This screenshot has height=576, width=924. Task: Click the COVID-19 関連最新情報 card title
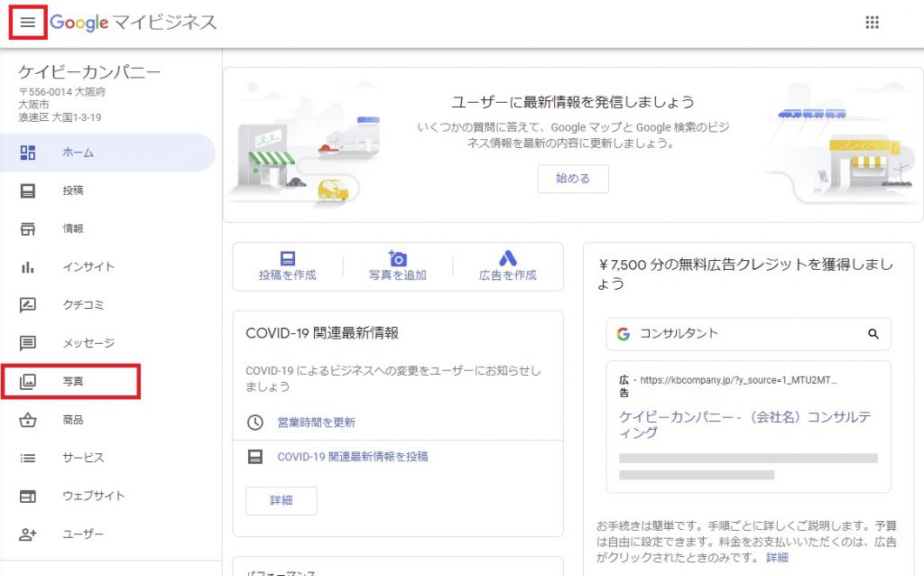[322, 333]
